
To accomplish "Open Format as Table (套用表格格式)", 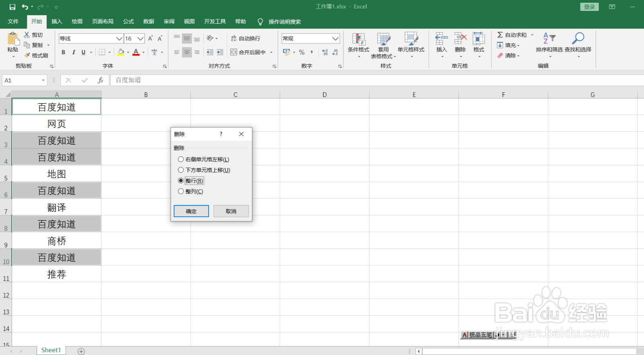I will (383, 45).
